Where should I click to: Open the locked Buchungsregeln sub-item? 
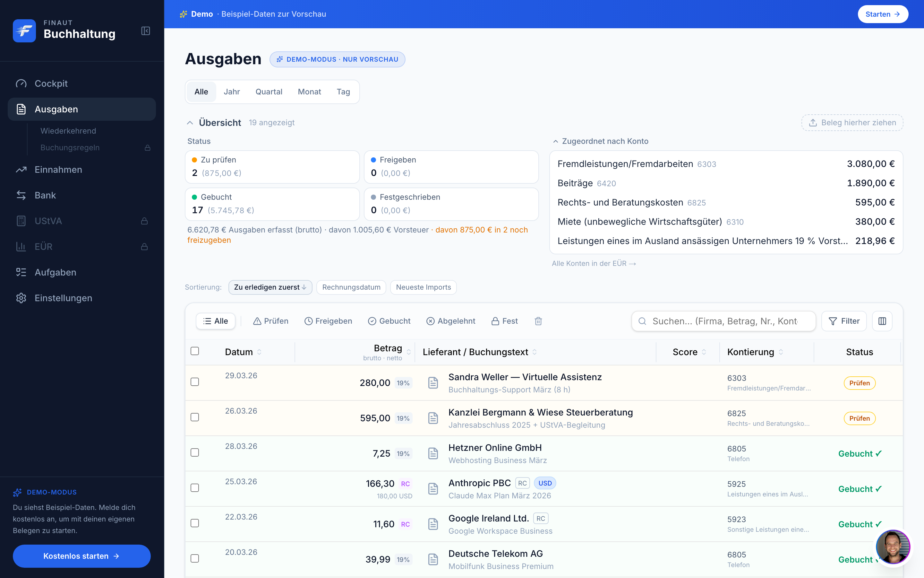96,148
